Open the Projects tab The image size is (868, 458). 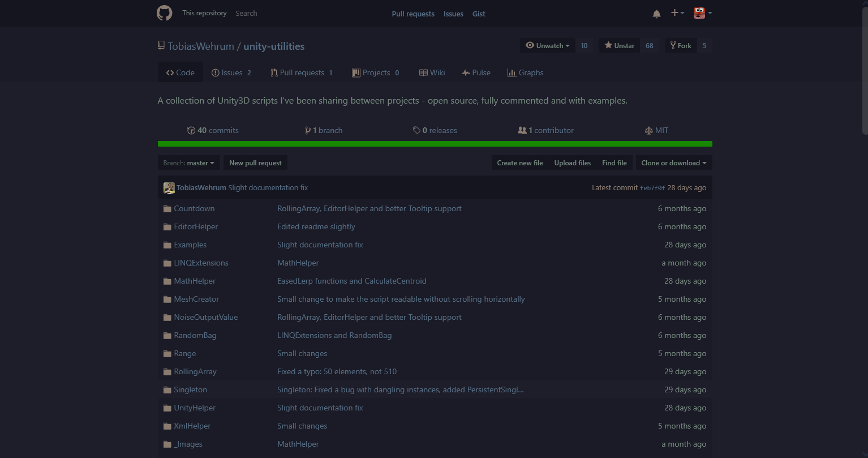click(x=375, y=72)
